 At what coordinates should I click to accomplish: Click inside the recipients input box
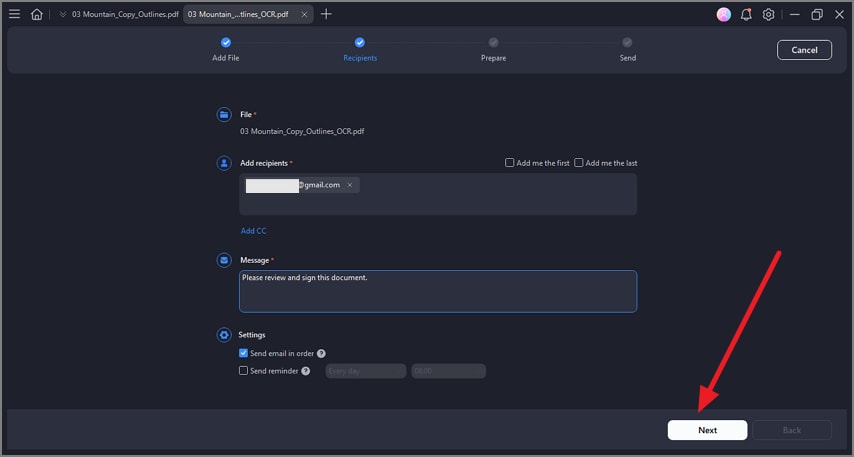(438, 194)
